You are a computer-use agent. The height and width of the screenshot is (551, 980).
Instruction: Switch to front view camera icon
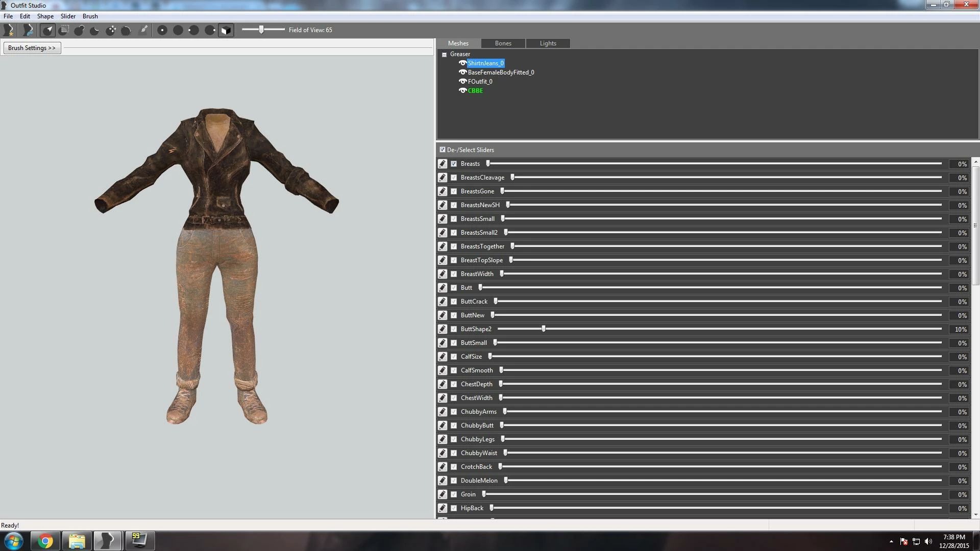point(162,30)
